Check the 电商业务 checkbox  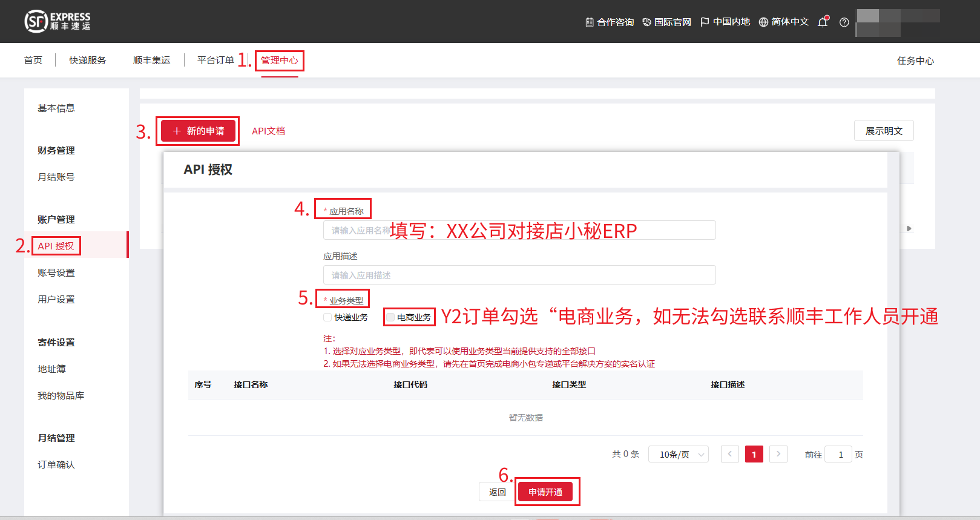point(390,317)
